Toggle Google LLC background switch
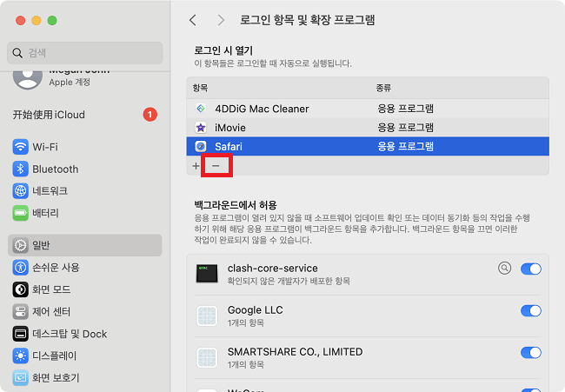This screenshot has height=392, width=565. (x=531, y=310)
